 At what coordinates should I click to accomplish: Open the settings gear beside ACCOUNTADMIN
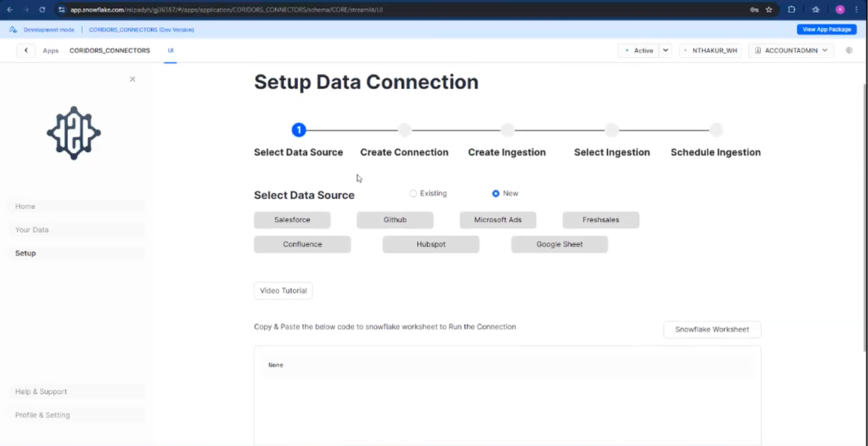coord(848,50)
